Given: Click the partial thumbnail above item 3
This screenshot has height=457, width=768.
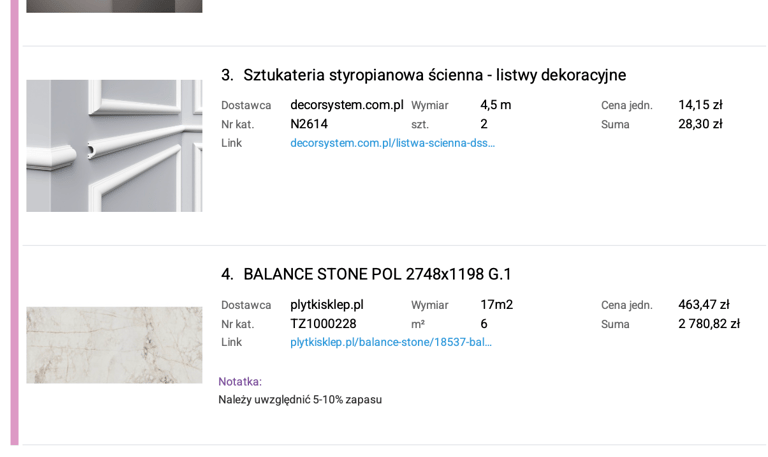Looking at the screenshot, I should coord(114,6).
